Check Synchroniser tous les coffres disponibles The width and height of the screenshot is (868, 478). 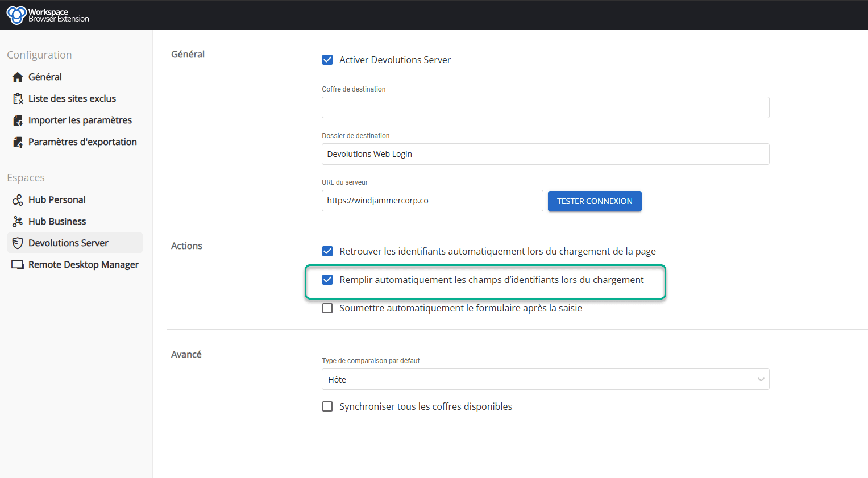click(x=327, y=406)
